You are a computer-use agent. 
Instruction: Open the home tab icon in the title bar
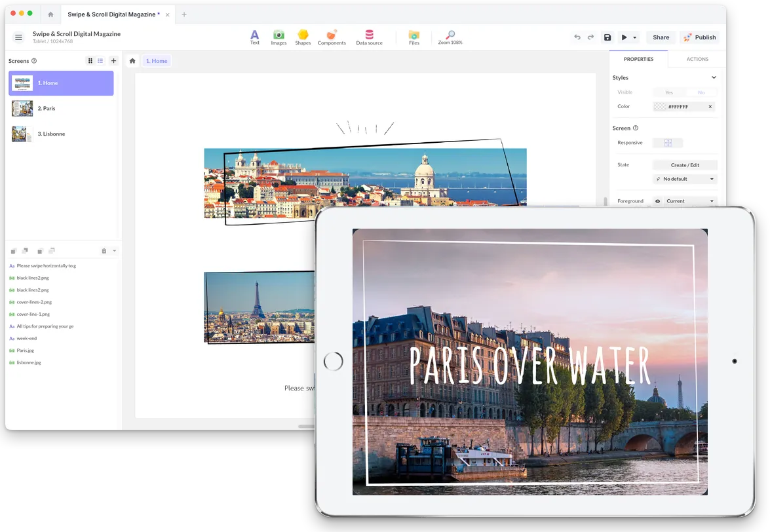[50, 14]
